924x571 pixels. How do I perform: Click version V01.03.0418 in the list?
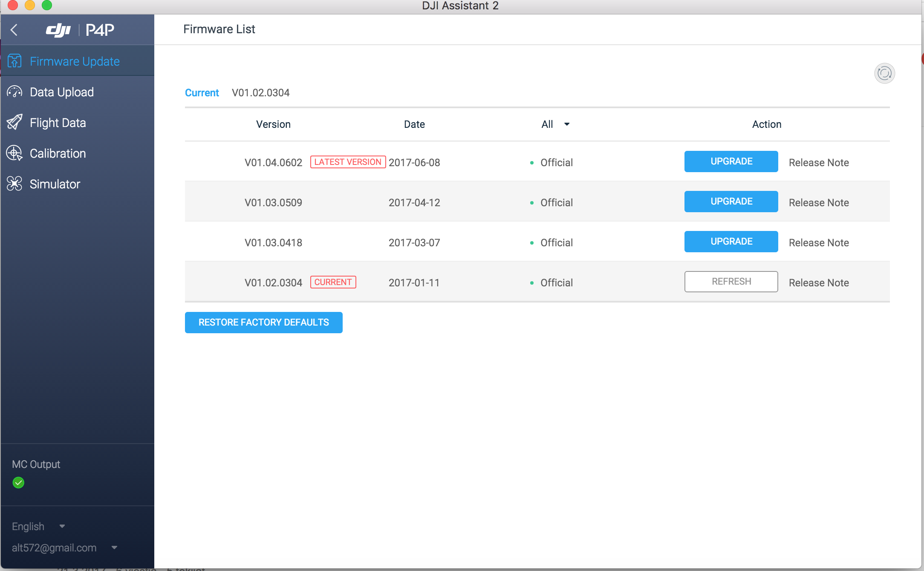point(273,243)
